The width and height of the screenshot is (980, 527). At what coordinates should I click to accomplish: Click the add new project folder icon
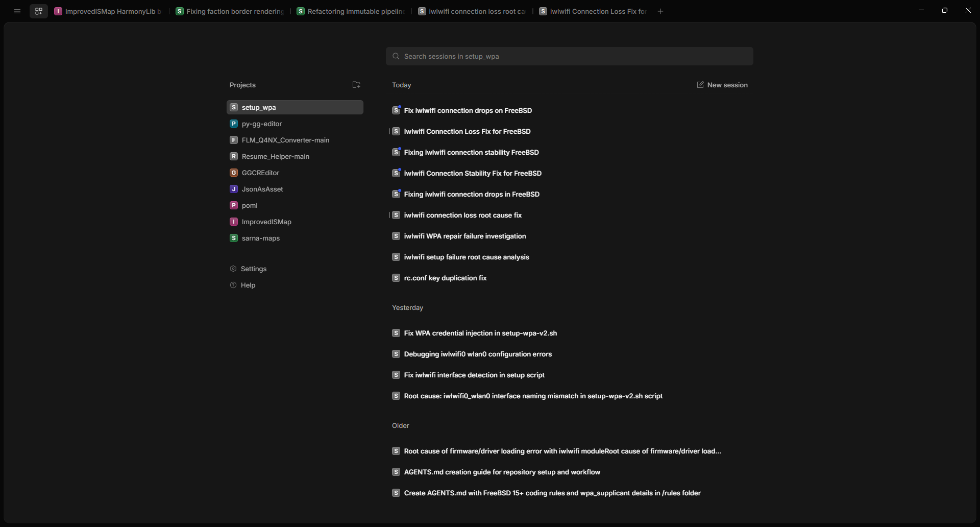[356, 85]
